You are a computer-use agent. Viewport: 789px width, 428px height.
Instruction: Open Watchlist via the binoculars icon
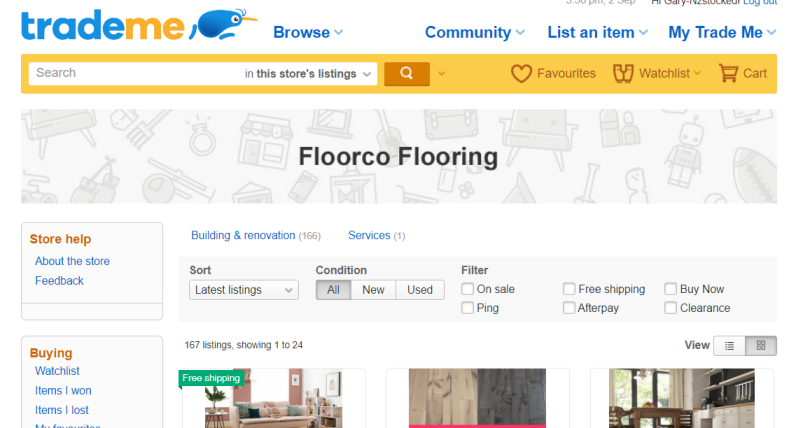click(624, 73)
